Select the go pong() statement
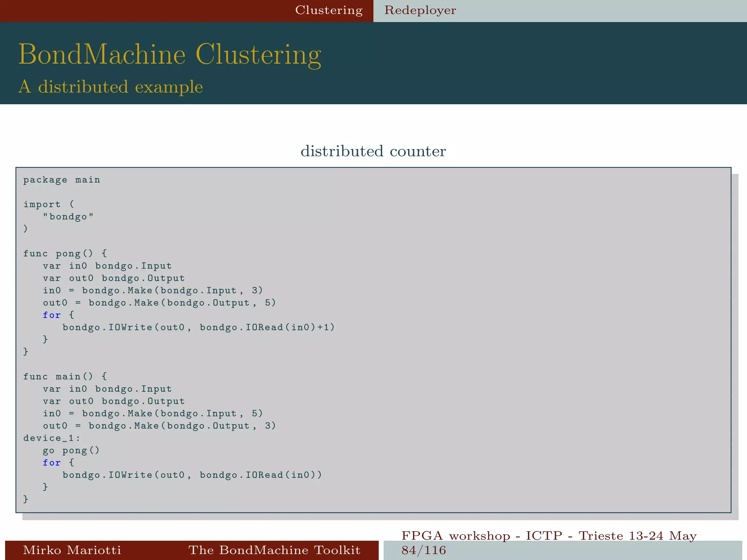 71,451
